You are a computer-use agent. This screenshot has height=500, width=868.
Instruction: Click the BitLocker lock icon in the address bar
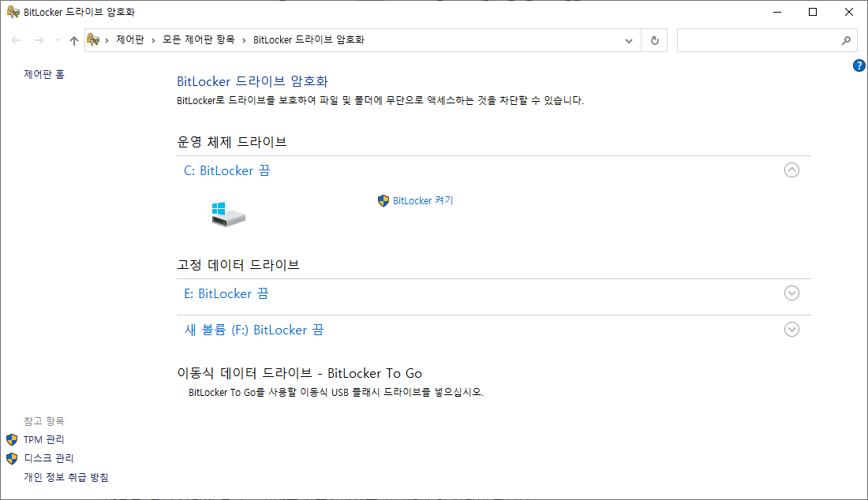pos(94,39)
